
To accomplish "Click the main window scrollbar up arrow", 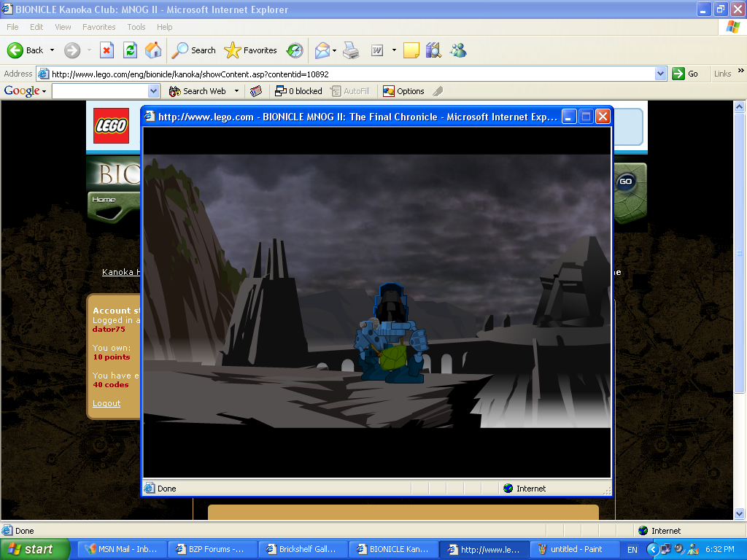I will (740, 106).
